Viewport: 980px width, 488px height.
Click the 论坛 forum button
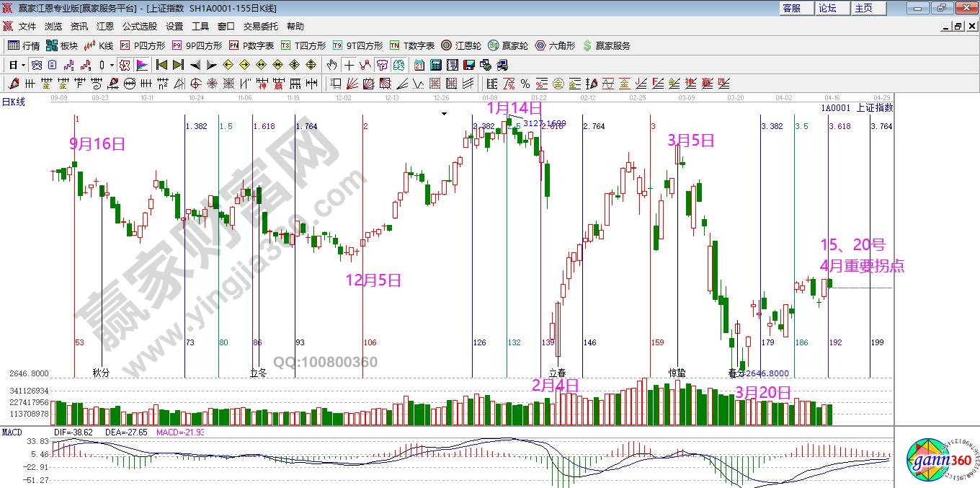point(827,8)
